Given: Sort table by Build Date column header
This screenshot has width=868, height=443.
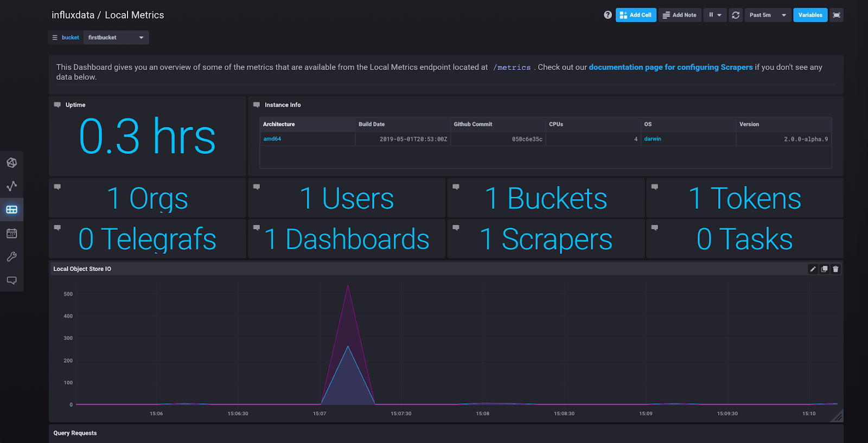Looking at the screenshot, I should (403, 124).
